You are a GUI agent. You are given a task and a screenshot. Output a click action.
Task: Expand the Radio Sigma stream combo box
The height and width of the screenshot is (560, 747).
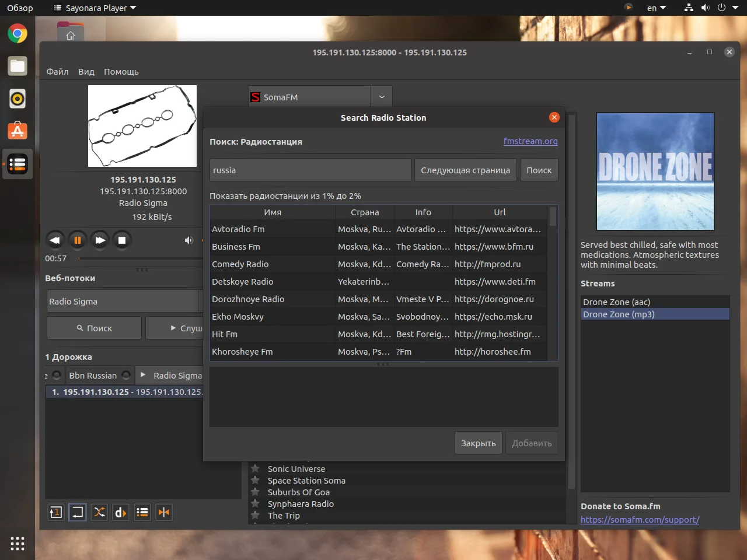point(200,301)
